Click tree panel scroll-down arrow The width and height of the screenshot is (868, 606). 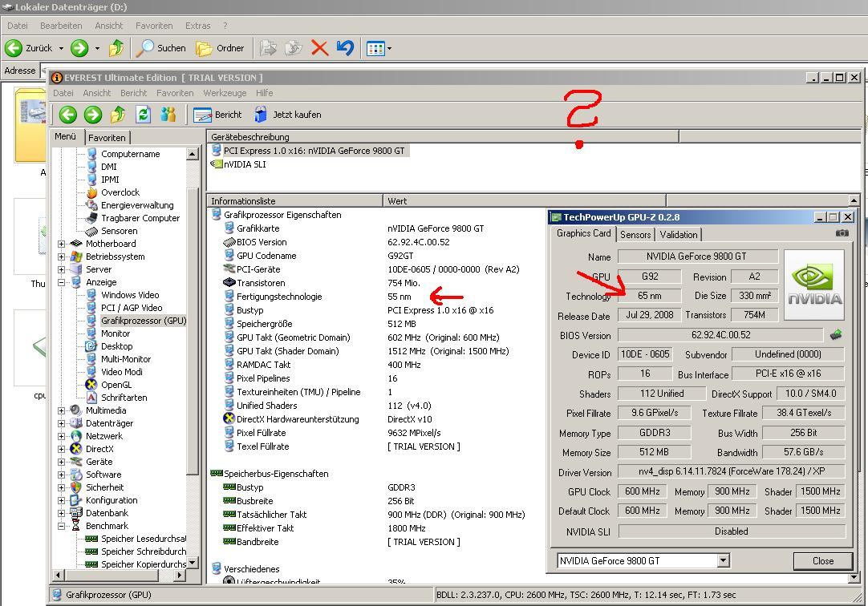[x=192, y=563]
